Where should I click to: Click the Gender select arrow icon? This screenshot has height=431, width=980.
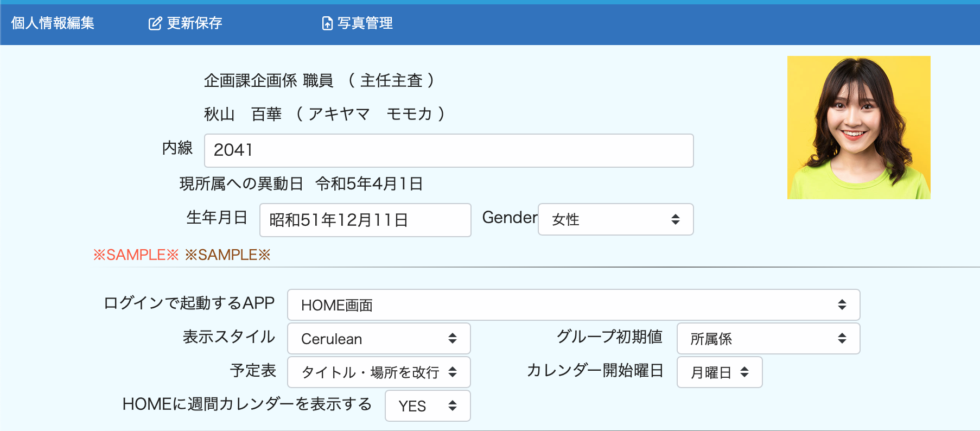pos(676,219)
